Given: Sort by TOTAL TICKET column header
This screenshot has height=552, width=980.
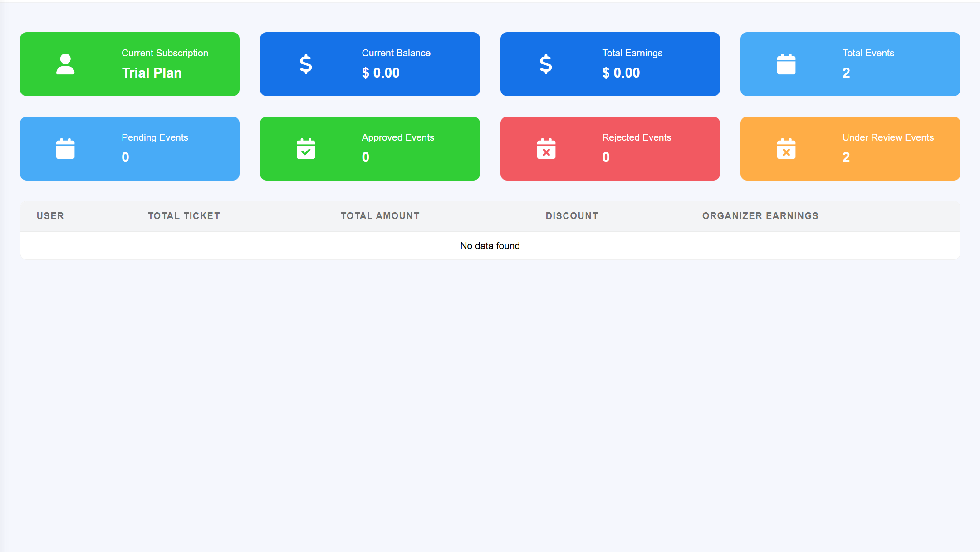Looking at the screenshot, I should tap(184, 216).
